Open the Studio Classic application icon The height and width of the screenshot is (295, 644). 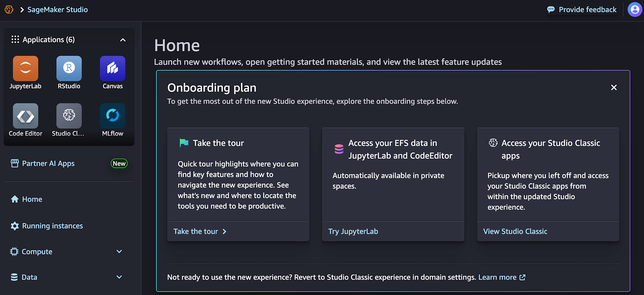69,116
